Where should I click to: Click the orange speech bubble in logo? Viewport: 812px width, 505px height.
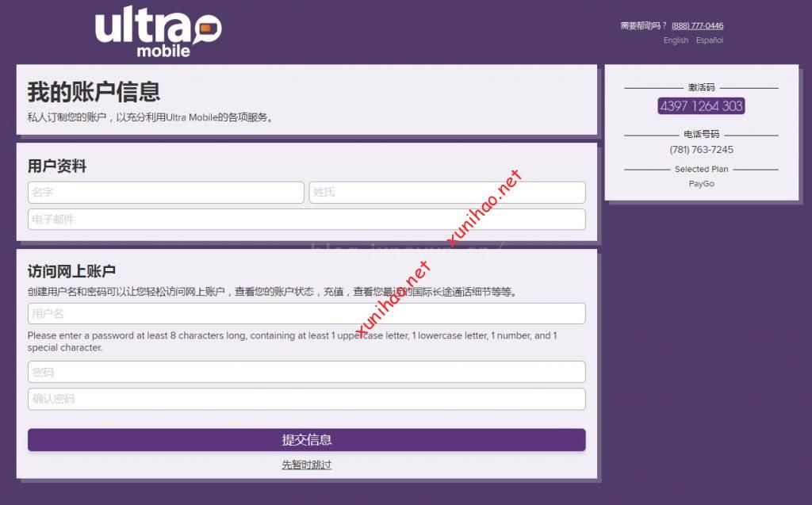tap(209, 29)
